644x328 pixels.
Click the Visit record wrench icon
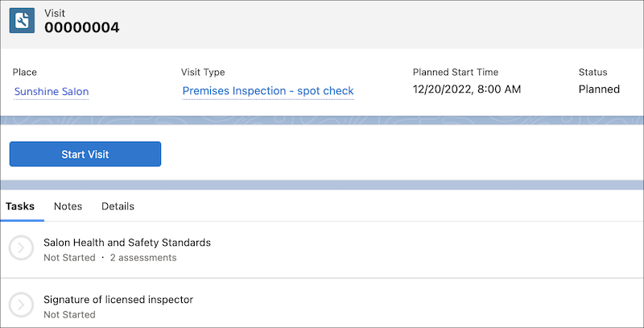pyautogui.click(x=22, y=20)
